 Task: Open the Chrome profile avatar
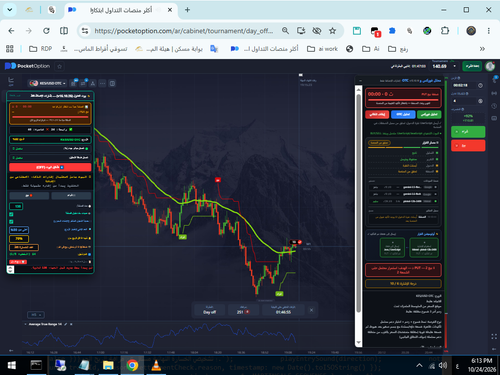pos(471,31)
